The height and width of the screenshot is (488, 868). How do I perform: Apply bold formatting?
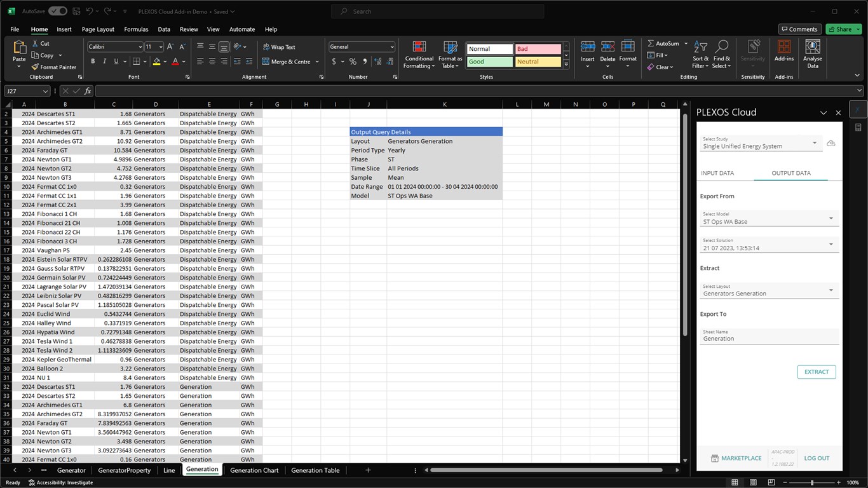[x=93, y=62]
